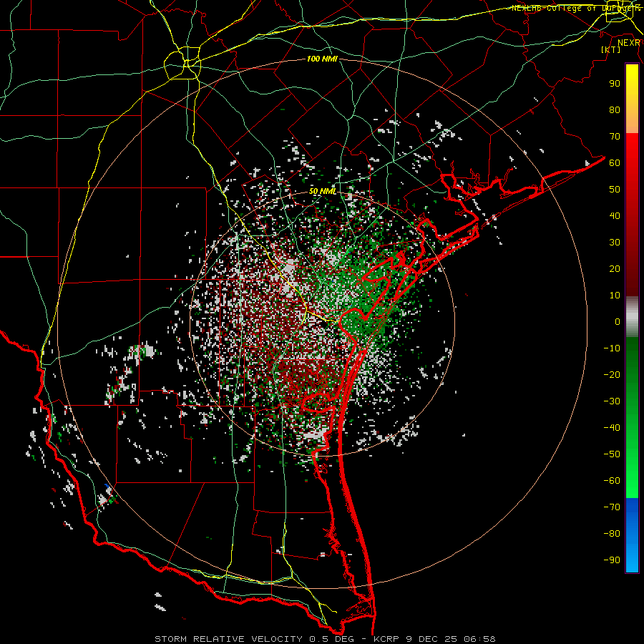Select the positive 10 scale value

pyautogui.click(x=615, y=296)
